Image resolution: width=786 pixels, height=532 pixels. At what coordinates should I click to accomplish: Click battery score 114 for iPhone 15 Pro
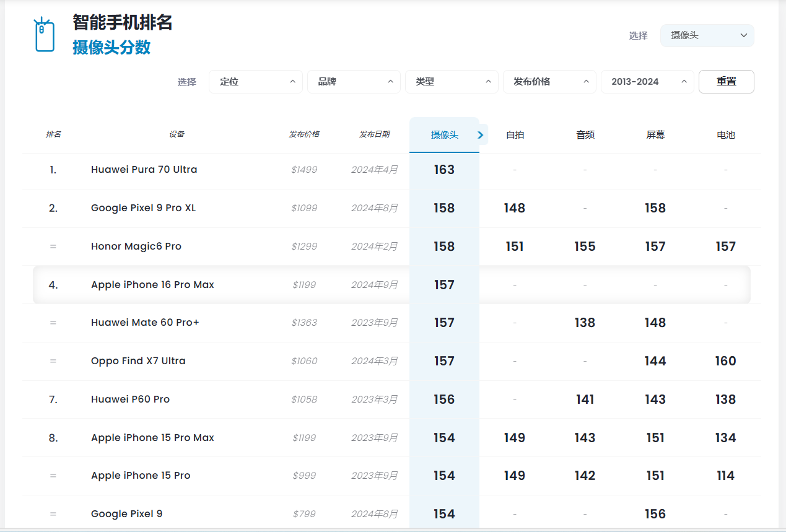click(x=726, y=476)
